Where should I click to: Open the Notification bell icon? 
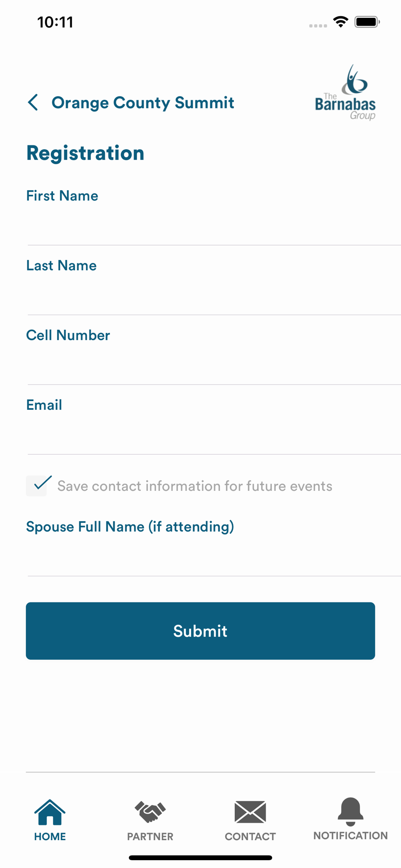click(x=351, y=811)
